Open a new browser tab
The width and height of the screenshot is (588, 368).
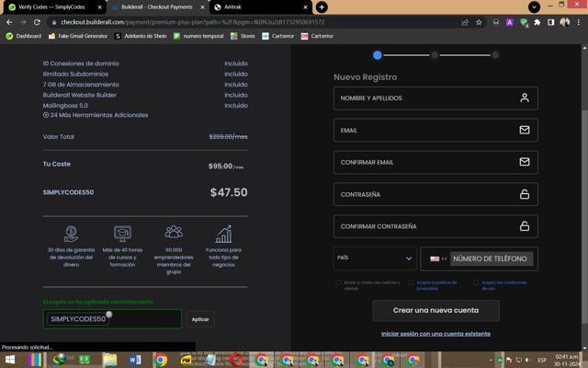pos(322,6)
